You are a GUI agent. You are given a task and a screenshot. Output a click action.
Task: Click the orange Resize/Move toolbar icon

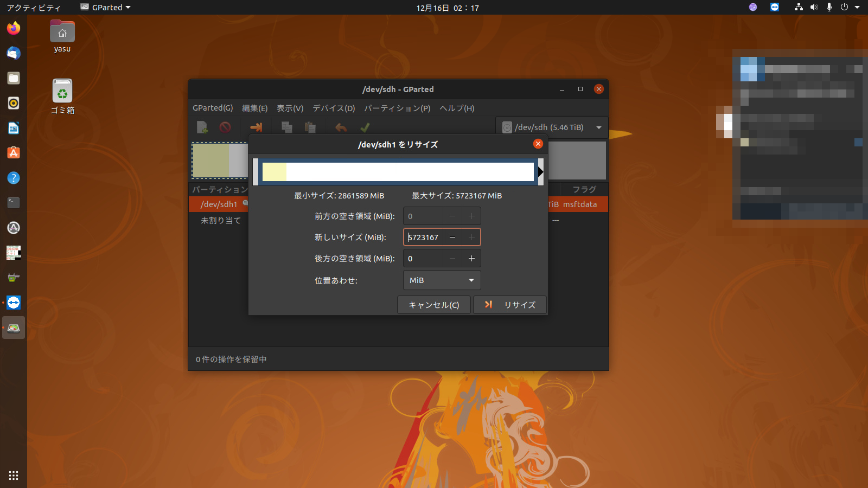(x=256, y=127)
